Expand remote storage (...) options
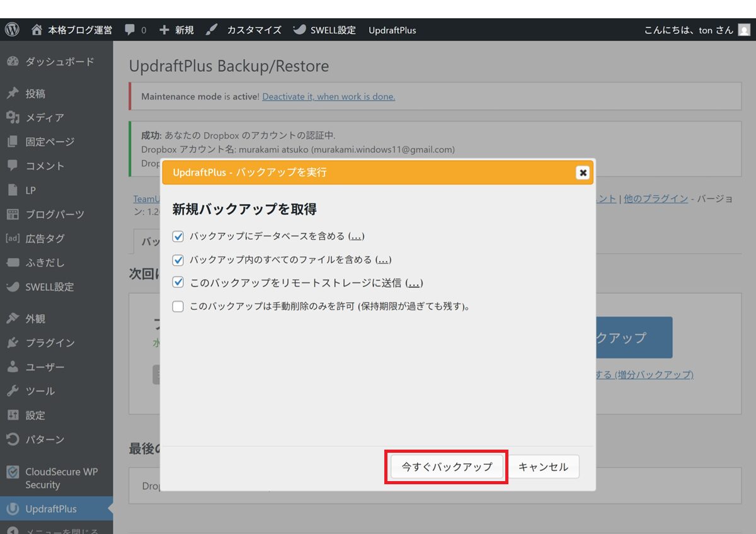This screenshot has height=534, width=756. point(414,283)
